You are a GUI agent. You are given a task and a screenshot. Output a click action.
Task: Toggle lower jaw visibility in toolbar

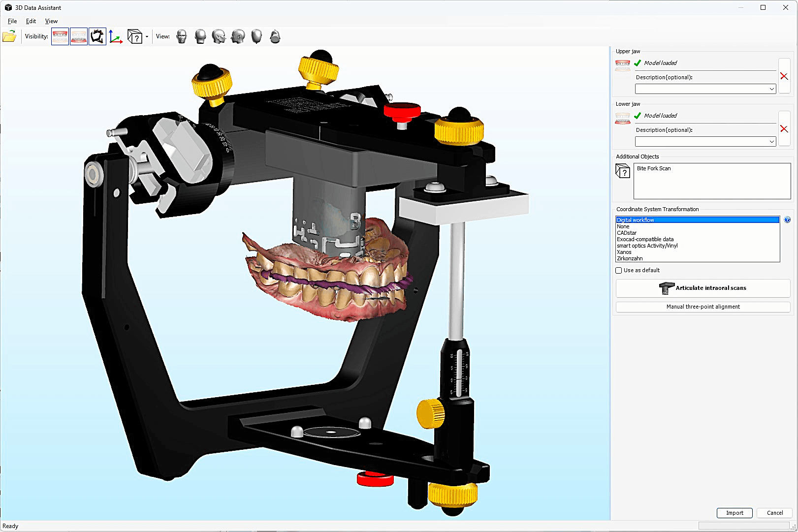(79, 36)
